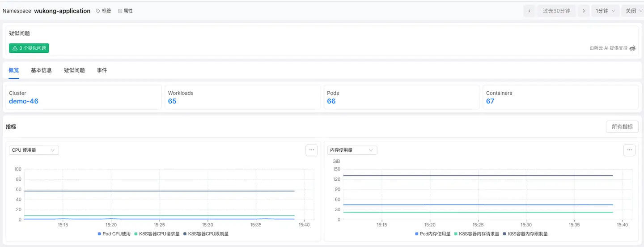Toggle Pod内存使用量 legend color swatch
This screenshot has height=247, width=644.
tap(417, 234)
